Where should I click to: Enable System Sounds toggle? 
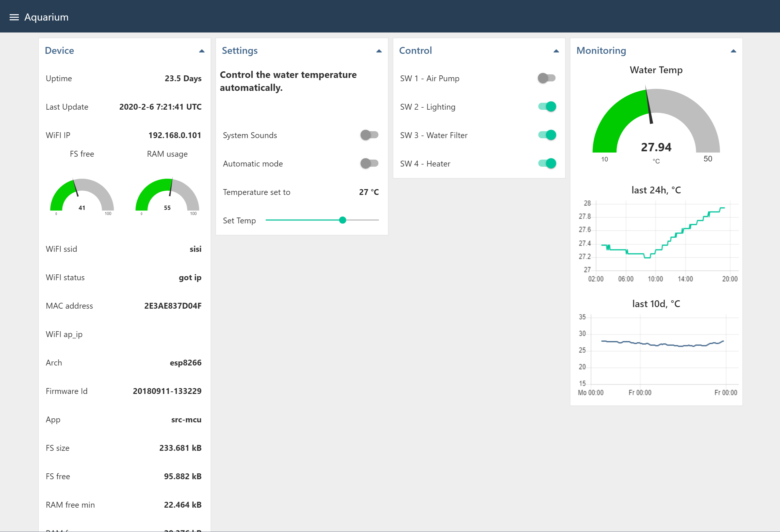(369, 135)
